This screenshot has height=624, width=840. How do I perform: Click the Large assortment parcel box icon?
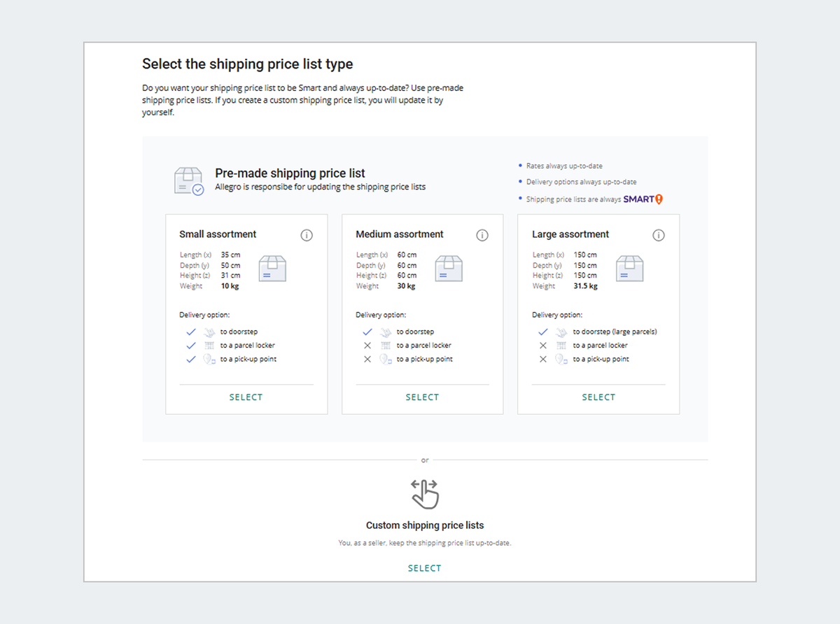click(x=629, y=269)
